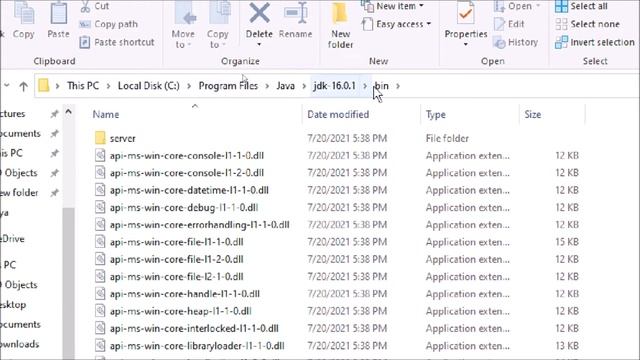Navigate to Java in the breadcrumb
Image resolution: width=640 pixels, height=360 pixels.
point(285,86)
